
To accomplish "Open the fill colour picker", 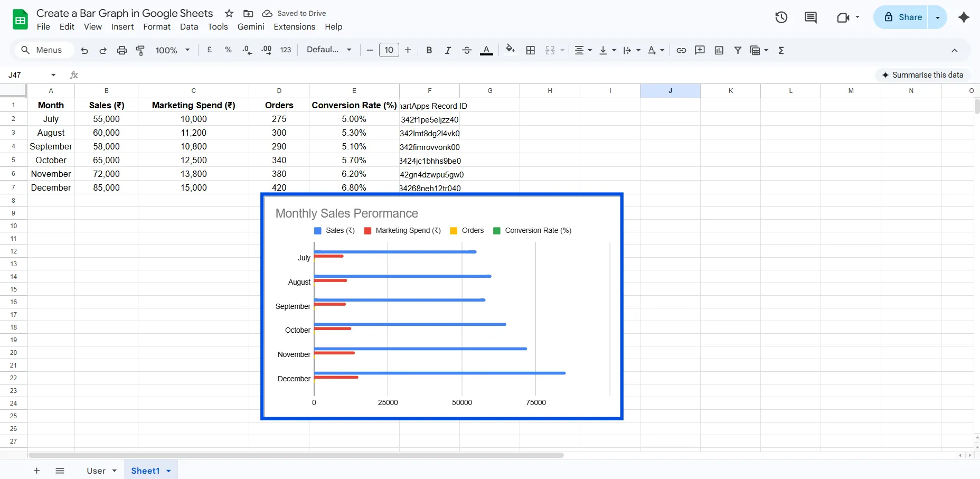I will [x=510, y=50].
